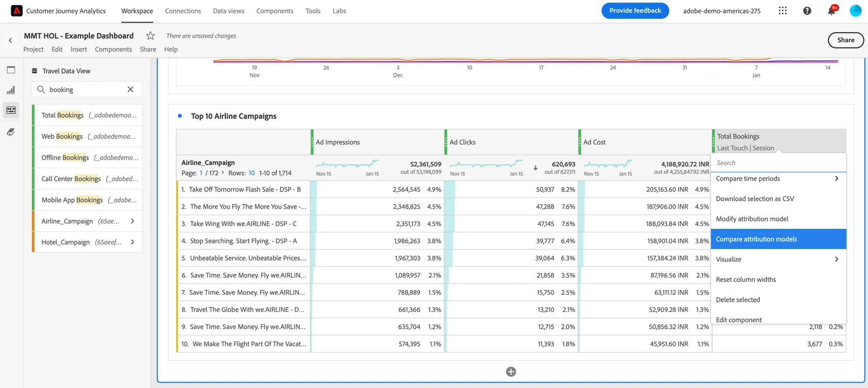Open the notifications bell icon
Viewport: 868px width, 388px height.
[x=832, y=11]
